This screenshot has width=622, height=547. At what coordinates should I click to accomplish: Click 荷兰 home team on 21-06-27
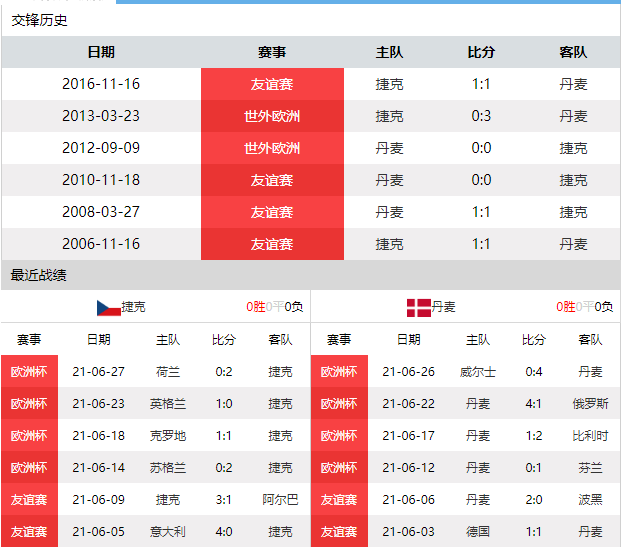pyautogui.click(x=168, y=372)
